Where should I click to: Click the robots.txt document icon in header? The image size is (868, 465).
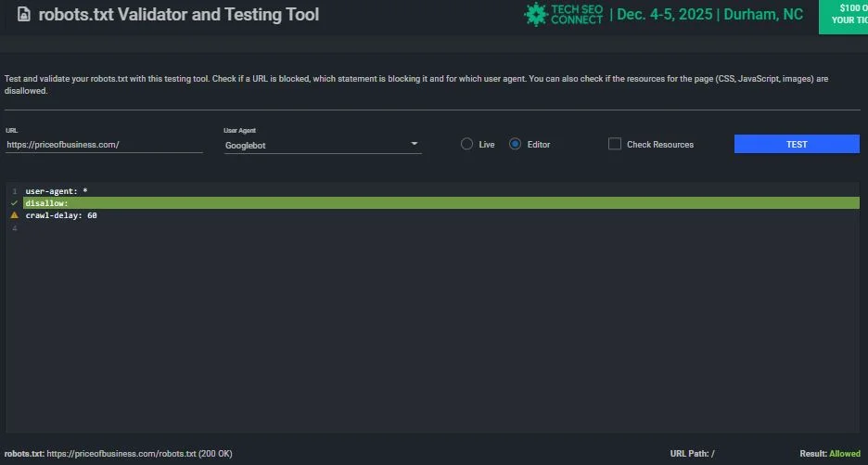pos(24,15)
